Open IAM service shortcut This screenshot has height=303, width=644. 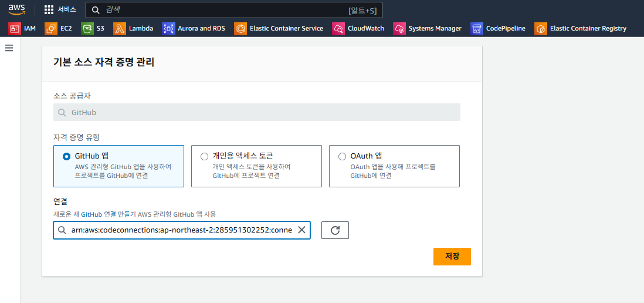click(x=23, y=28)
